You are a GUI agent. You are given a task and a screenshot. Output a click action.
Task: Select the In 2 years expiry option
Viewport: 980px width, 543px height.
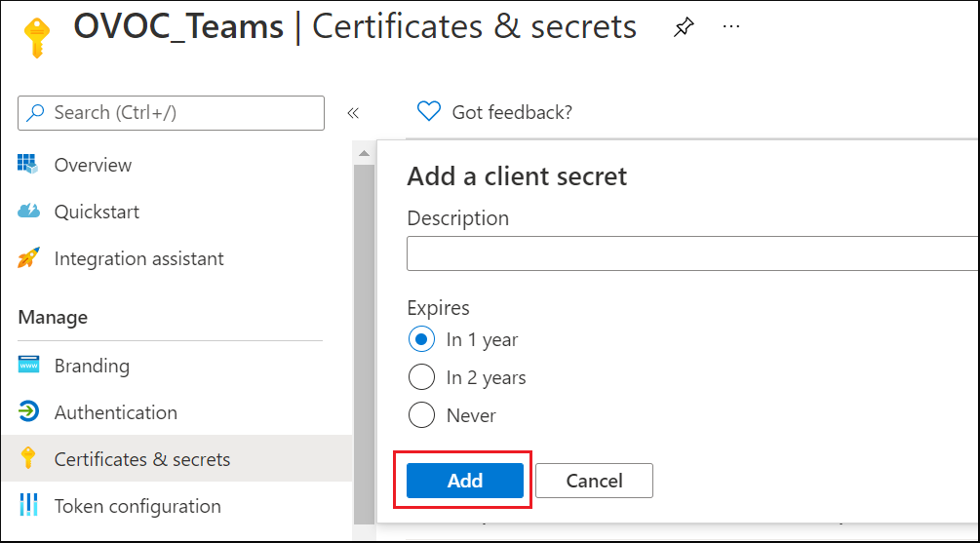421,377
